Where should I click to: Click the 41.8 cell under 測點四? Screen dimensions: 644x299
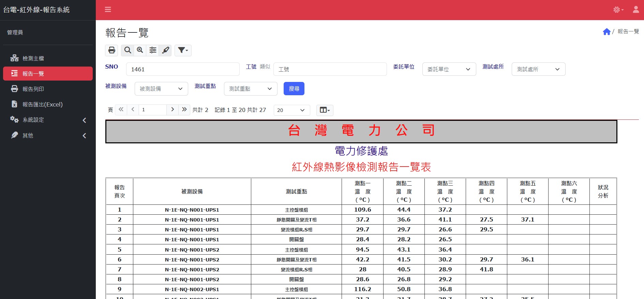pos(486,269)
